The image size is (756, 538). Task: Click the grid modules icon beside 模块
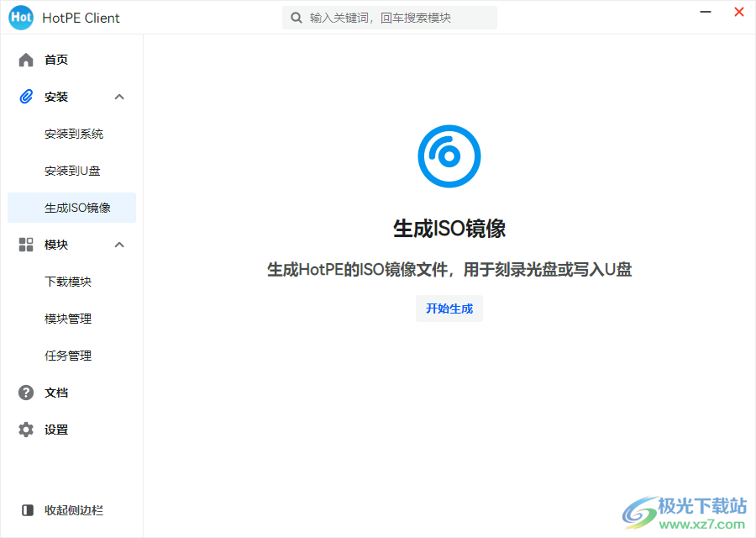(26, 245)
